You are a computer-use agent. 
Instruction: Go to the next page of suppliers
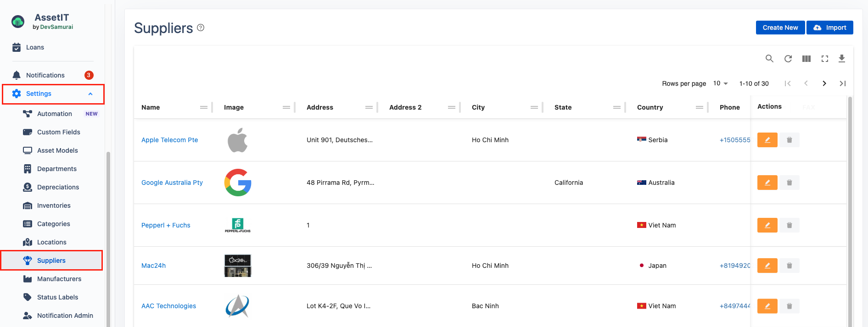(824, 83)
